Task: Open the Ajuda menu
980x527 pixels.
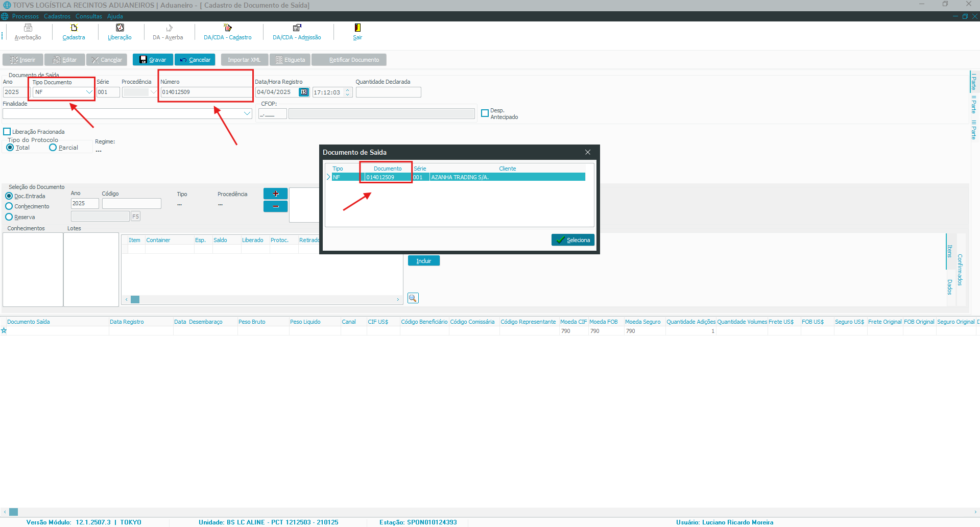Action: pos(115,16)
